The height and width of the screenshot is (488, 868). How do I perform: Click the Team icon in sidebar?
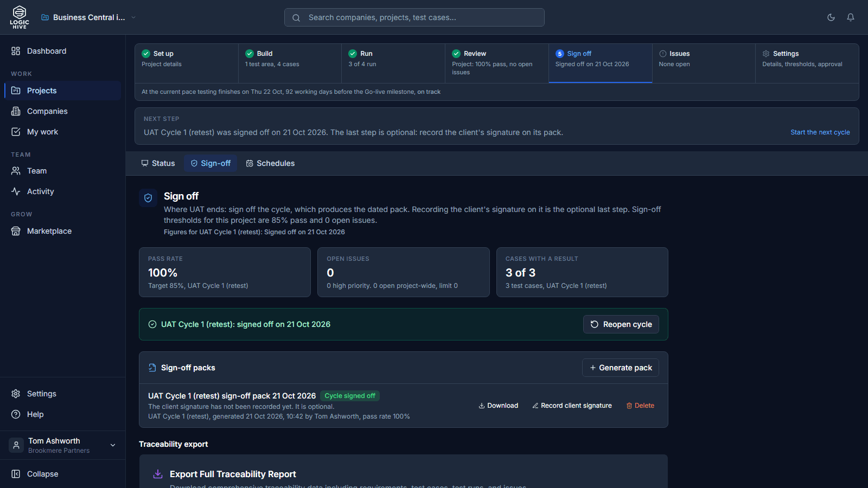(16, 171)
